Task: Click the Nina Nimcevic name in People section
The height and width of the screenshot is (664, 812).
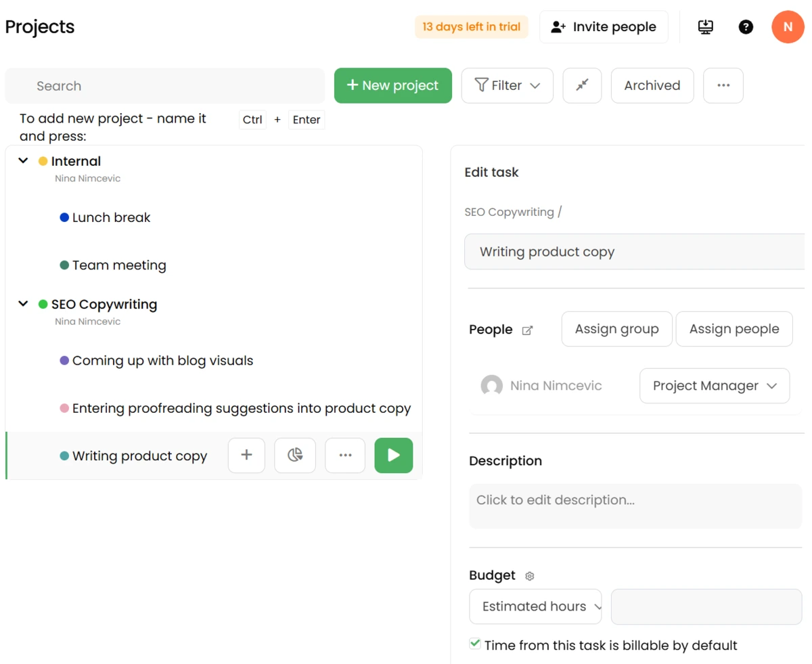Action: pos(556,386)
